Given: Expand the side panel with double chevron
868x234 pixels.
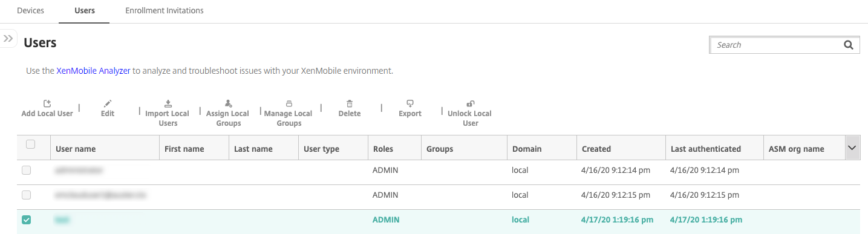Looking at the screenshot, I should pos(8,38).
